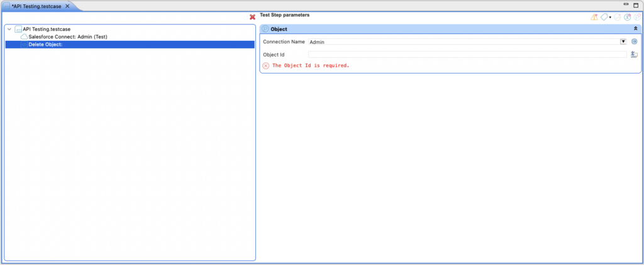Click the testcase file icon in tree
Image resolution: width=644 pixels, height=265 pixels.
coord(18,29)
